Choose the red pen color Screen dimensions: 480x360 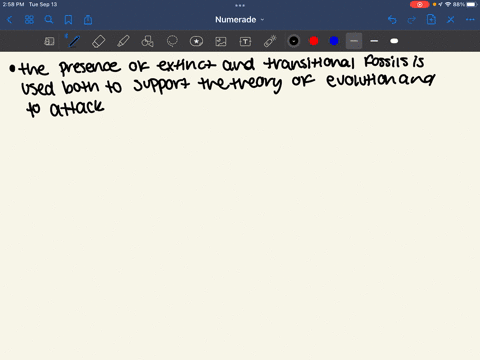pyautogui.click(x=314, y=41)
